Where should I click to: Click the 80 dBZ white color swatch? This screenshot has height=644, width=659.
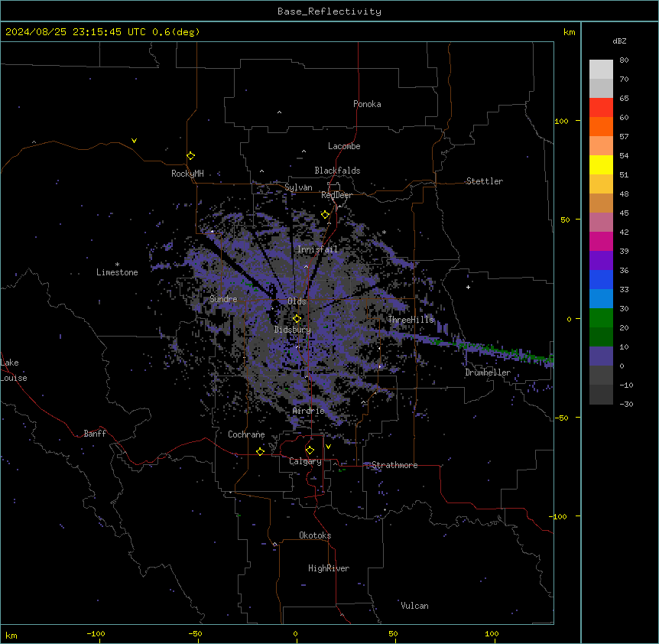601,70
